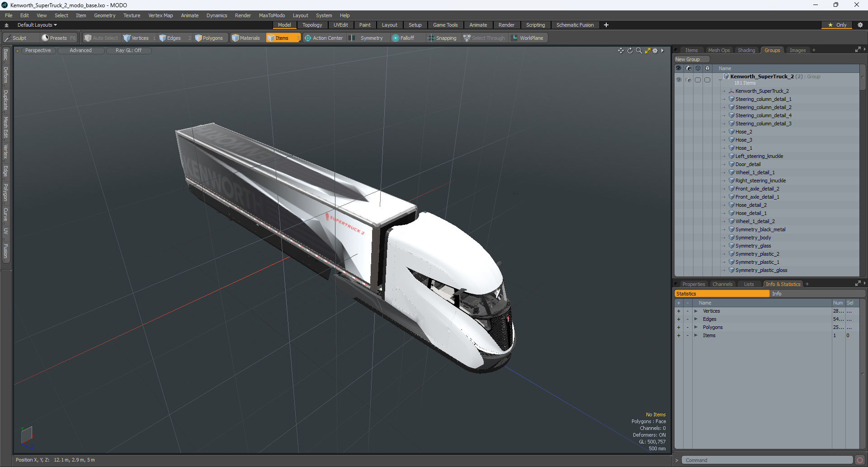Open Advanced shading style dropdown
The image size is (868, 467).
pos(80,51)
